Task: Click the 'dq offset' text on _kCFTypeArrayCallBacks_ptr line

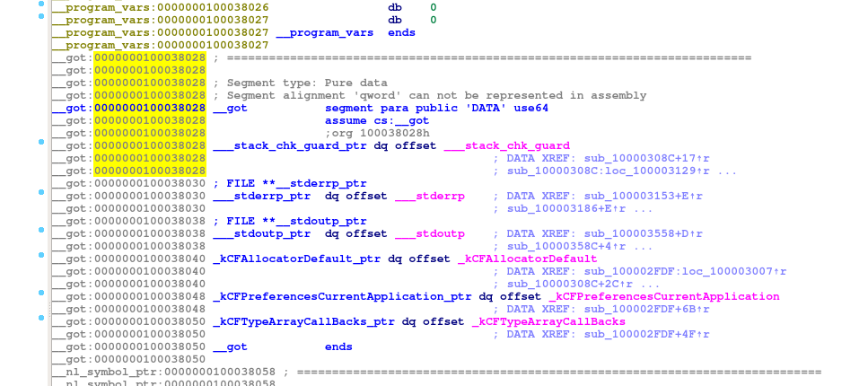Action: (x=433, y=321)
